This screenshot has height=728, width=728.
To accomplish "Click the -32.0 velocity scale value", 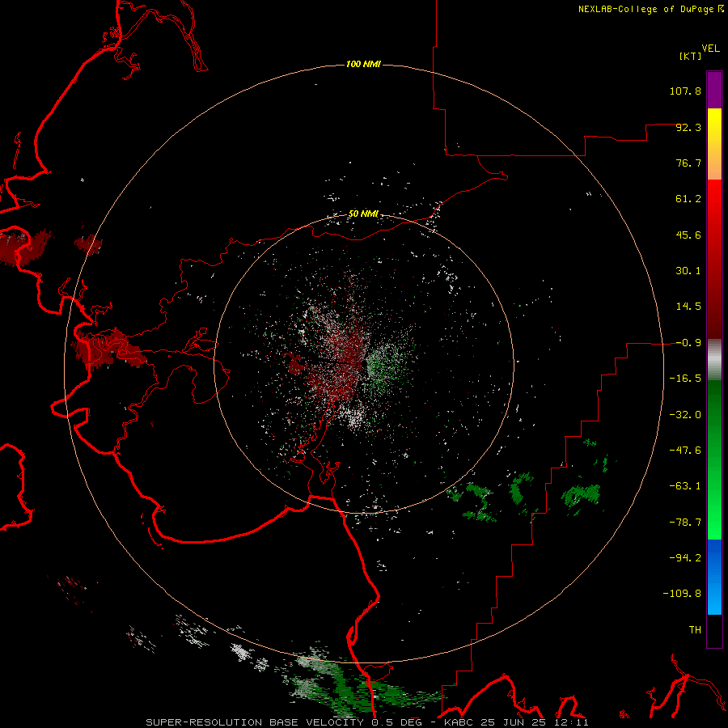I will tap(685, 415).
